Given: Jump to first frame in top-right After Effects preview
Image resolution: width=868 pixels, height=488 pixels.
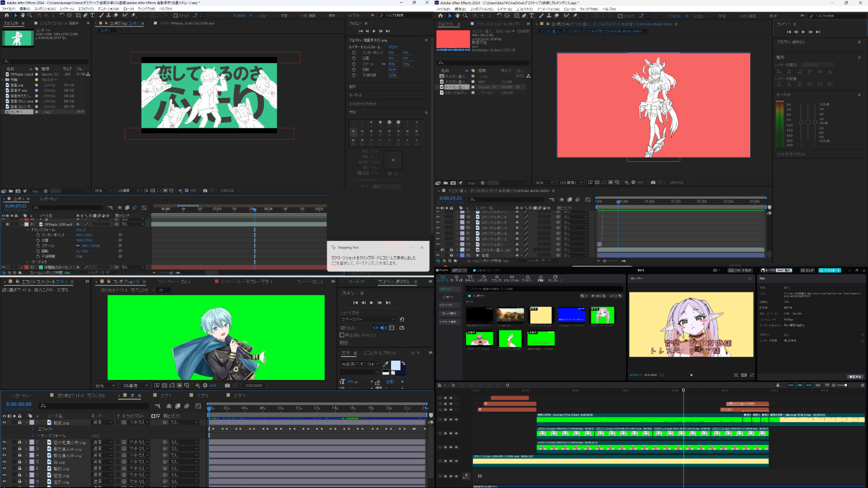Looking at the screenshot, I should pyautogui.click(x=789, y=32).
